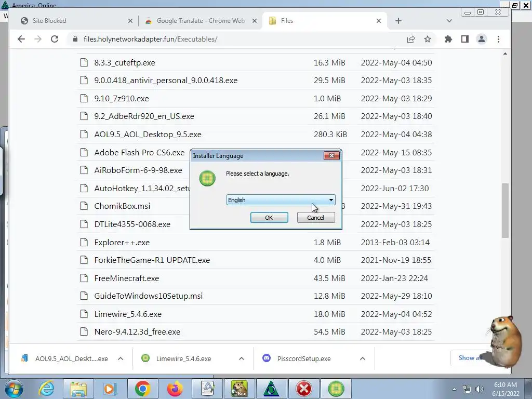The image size is (532, 399).
Task: Launch Internet Explorer from taskbar
Action: coord(46,389)
